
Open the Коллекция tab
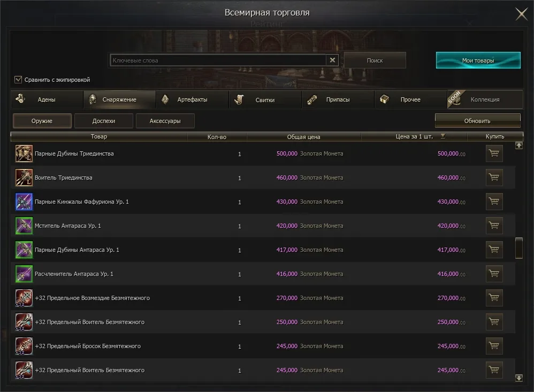point(485,99)
